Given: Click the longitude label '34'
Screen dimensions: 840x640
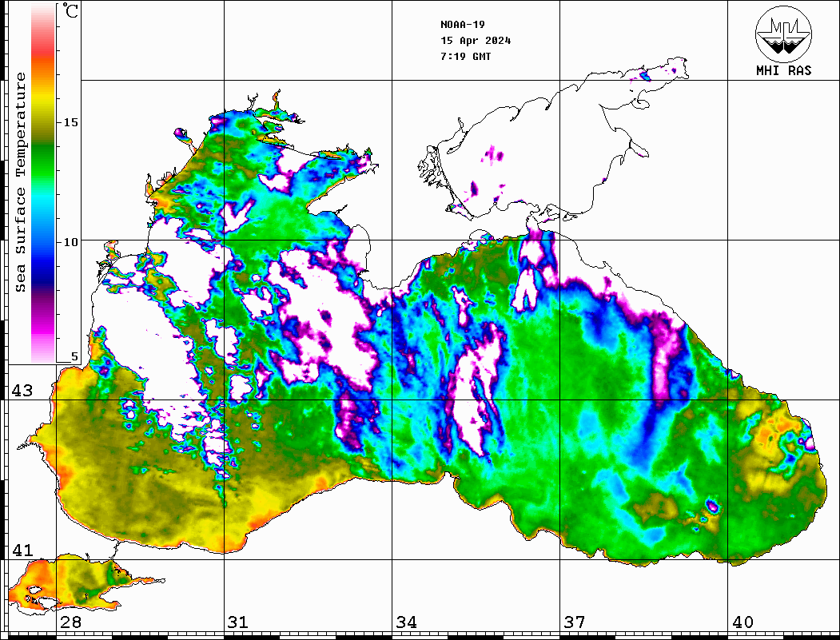Looking at the screenshot, I should pyautogui.click(x=406, y=622).
